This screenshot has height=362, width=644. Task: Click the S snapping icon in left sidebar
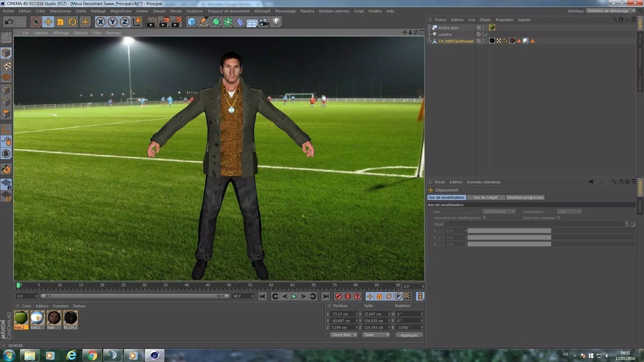click(x=6, y=154)
